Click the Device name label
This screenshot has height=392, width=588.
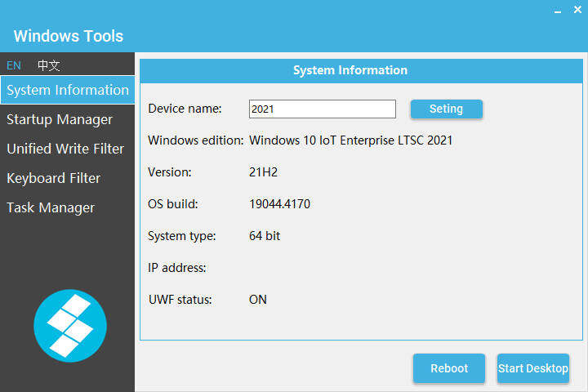pos(185,109)
